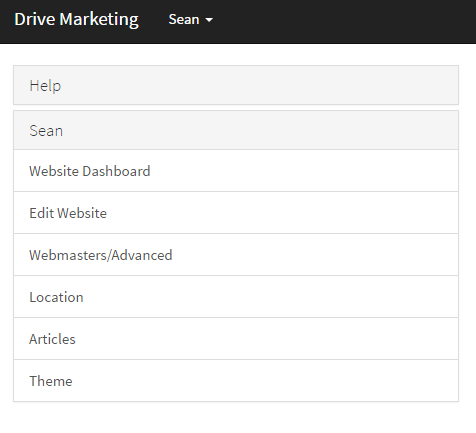Click the Drive Marketing brand link
The image size is (476, 433).
coord(76,19)
